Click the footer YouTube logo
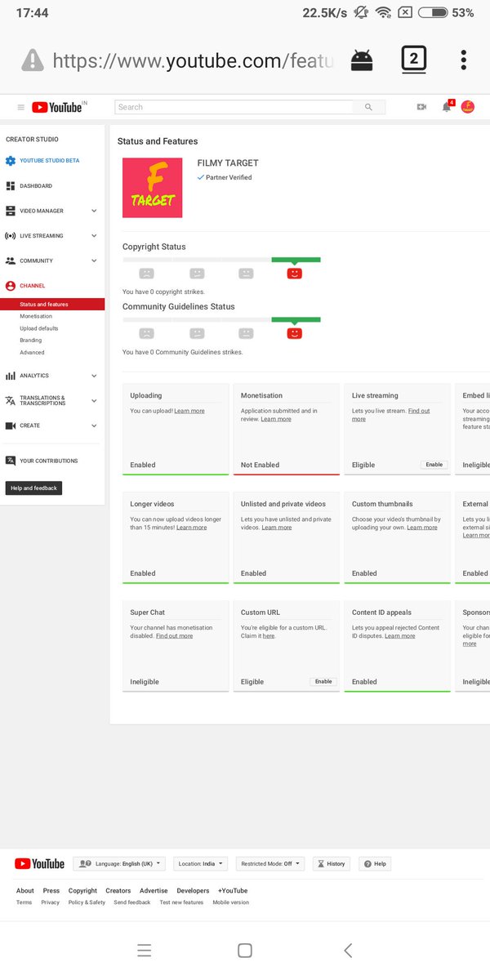 [39, 863]
